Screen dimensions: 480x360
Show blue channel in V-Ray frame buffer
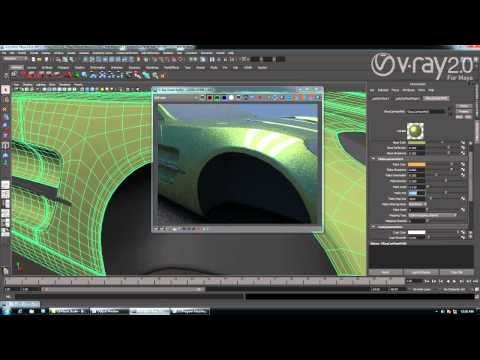click(224, 98)
